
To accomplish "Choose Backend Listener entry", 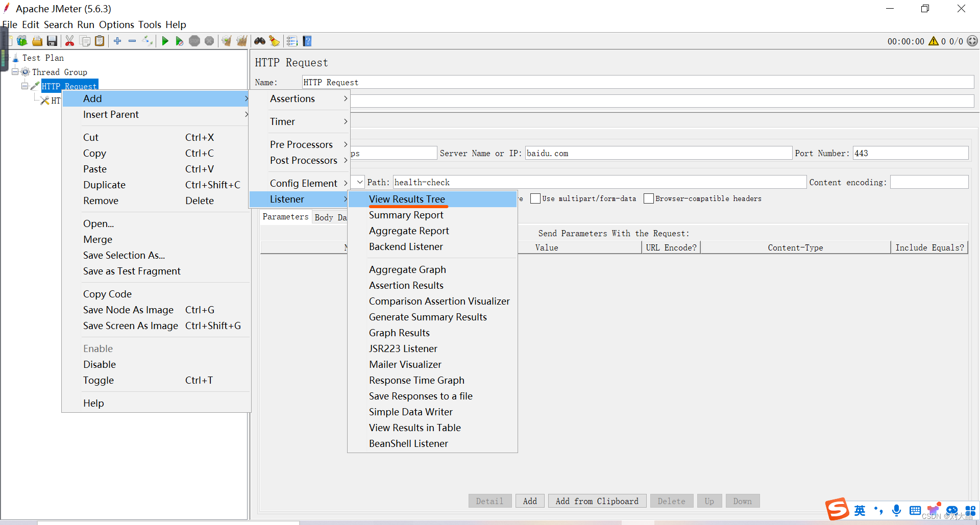I will coord(432,246).
